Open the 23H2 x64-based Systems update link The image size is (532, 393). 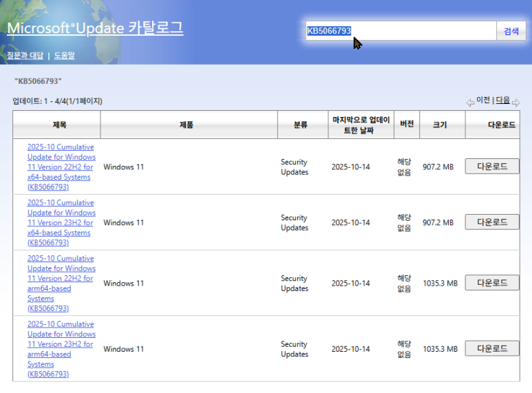coord(61,222)
